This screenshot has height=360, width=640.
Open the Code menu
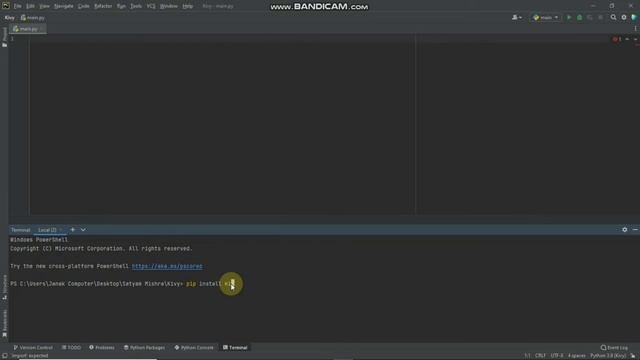[x=84, y=6]
